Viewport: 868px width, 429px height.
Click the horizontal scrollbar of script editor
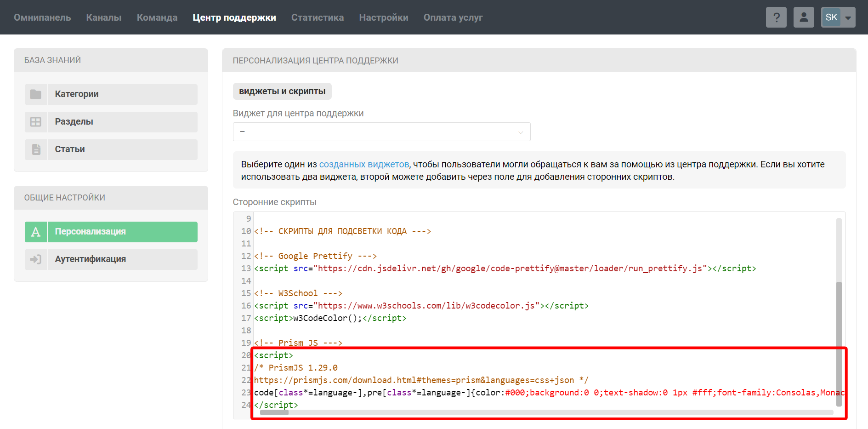click(x=274, y=412)
